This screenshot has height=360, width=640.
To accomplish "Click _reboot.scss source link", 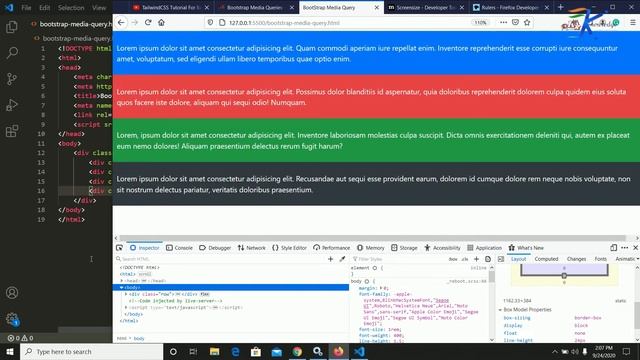I will (466, 281).
